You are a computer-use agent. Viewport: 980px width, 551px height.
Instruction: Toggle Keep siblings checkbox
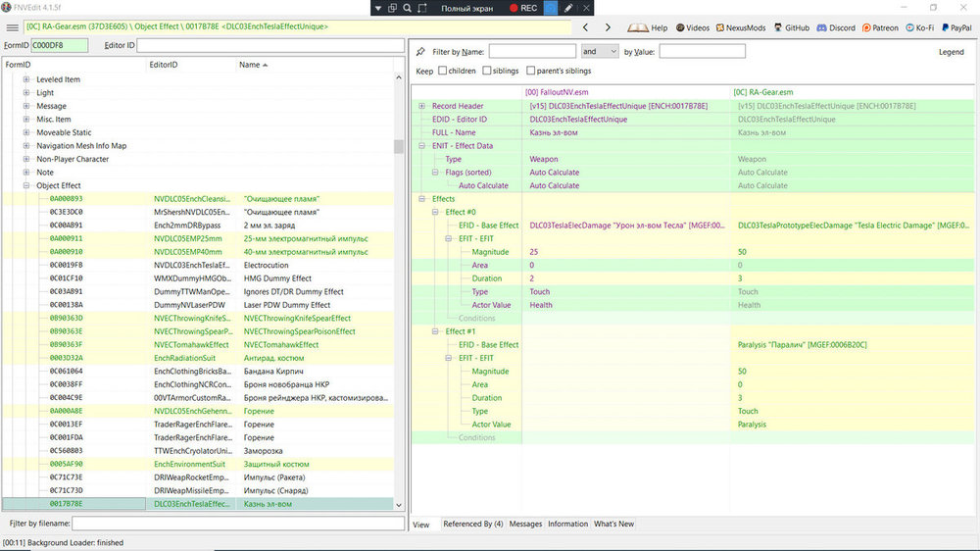coord(486,71)
